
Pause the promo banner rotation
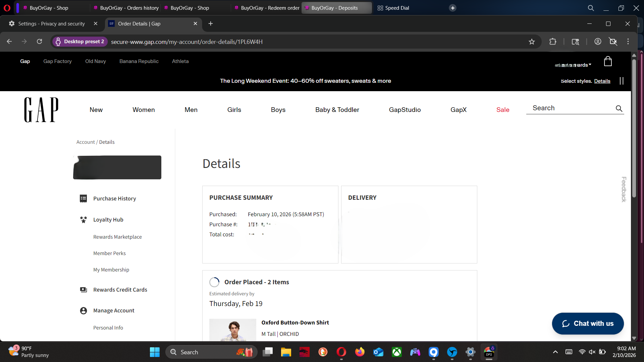(x=622, y=81)
